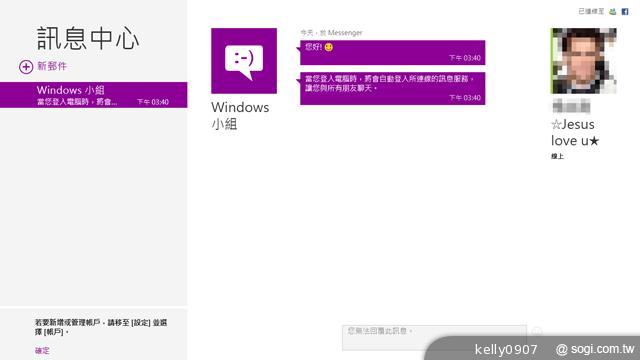640x360 pixels.
Task: Click the 訊息中心 title
Action: pos(88,39)
